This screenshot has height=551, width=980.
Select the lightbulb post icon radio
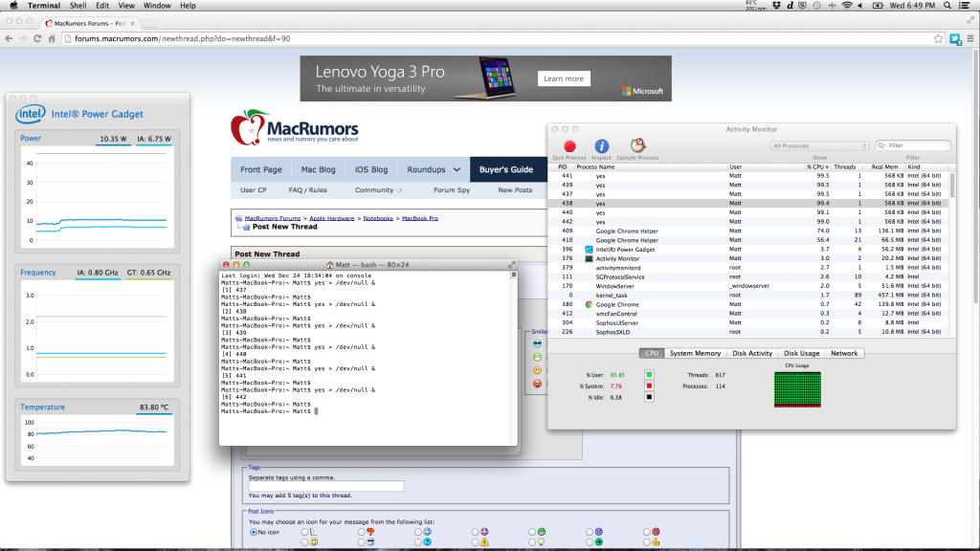tap(532, 542)
